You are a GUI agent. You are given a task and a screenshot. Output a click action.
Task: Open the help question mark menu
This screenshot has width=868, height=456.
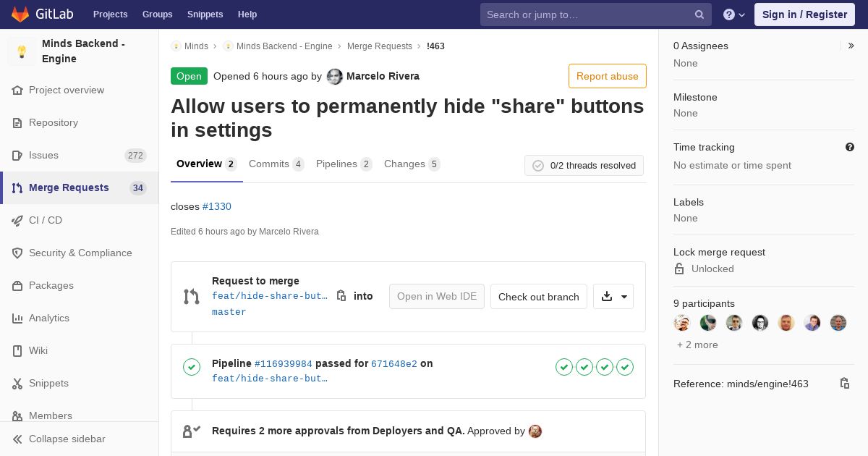click(x=734, y=14)
